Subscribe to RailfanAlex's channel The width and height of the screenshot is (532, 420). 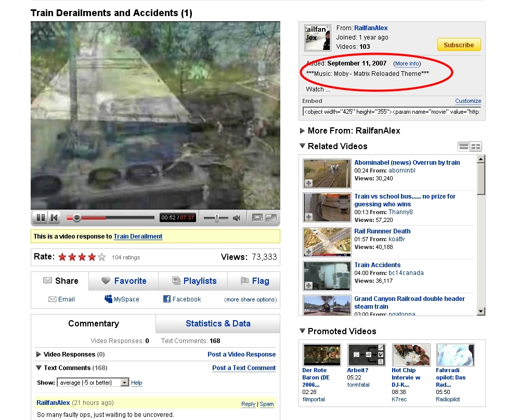point(459,45)
